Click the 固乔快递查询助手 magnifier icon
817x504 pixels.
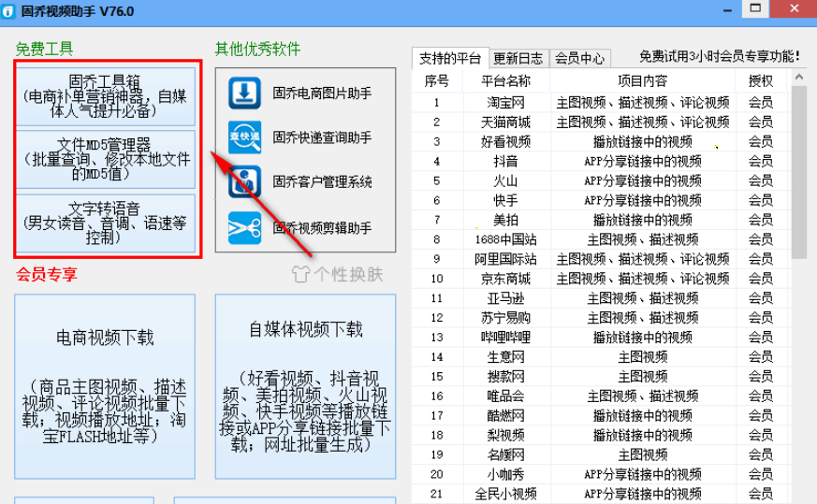click(x=244, y=137)
